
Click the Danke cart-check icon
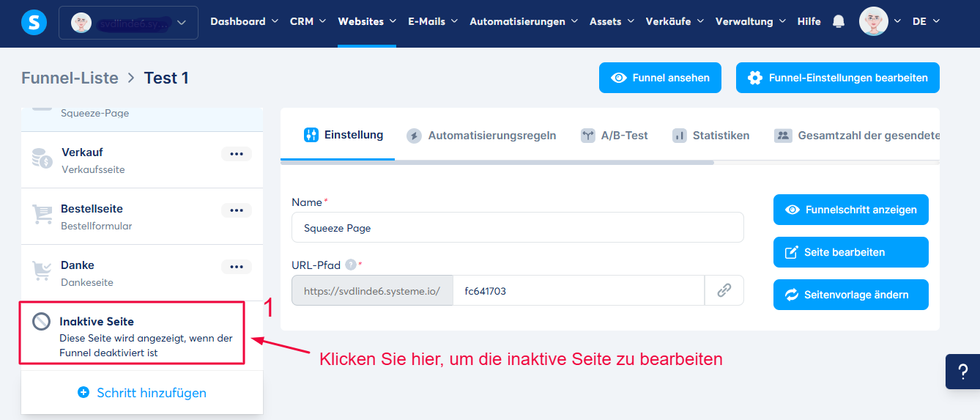pos(42,271)
